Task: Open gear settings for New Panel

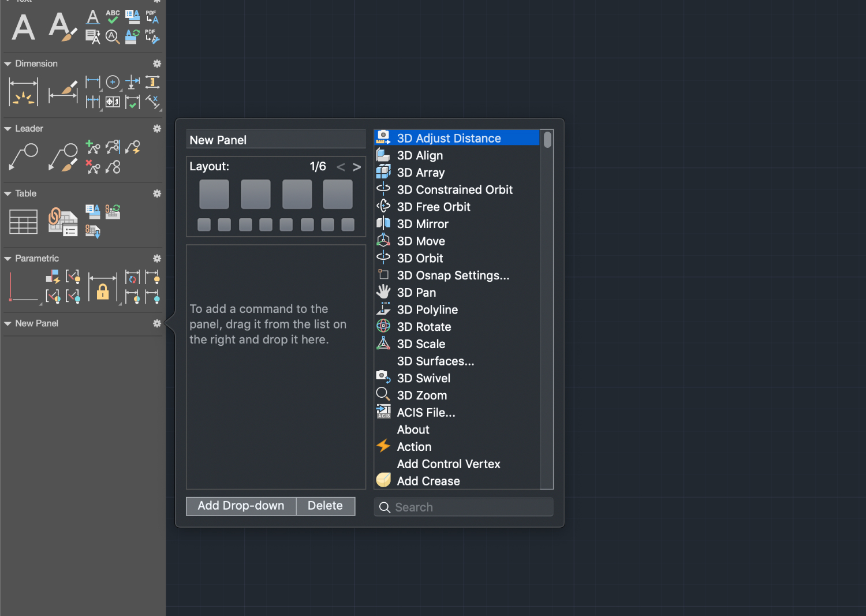Action: 156,323
